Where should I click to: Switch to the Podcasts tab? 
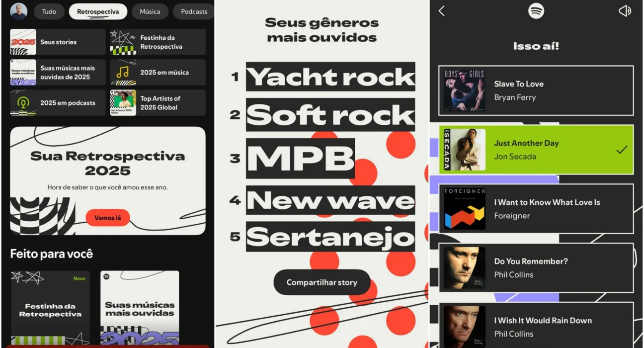[193, 11]
